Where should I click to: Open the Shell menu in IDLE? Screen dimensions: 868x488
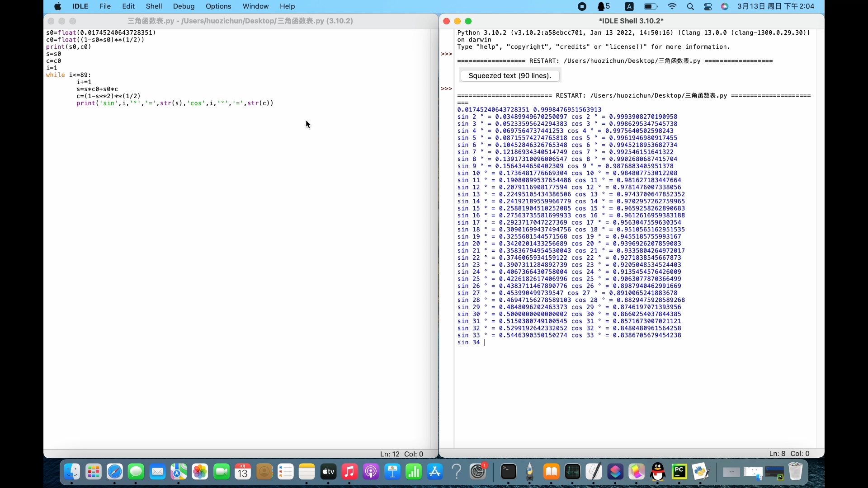click(x=154, y=6)
